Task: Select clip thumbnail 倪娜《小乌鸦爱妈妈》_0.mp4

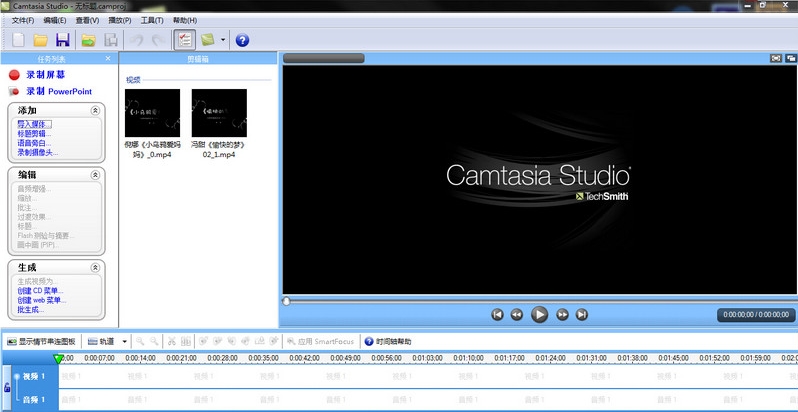Action: tap(152, 113)
